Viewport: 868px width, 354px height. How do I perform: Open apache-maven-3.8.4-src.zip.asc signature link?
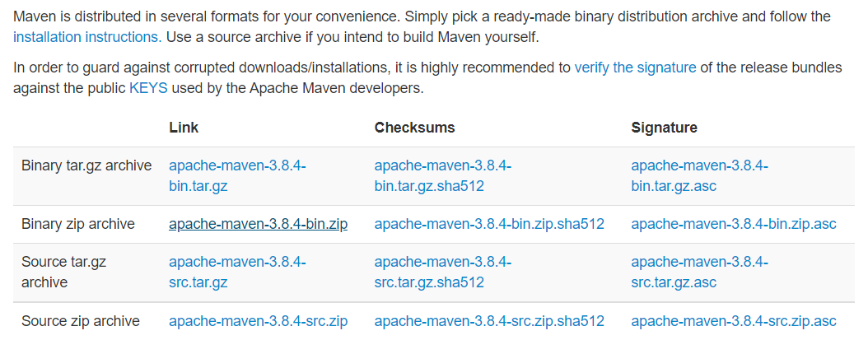[734, 321]
